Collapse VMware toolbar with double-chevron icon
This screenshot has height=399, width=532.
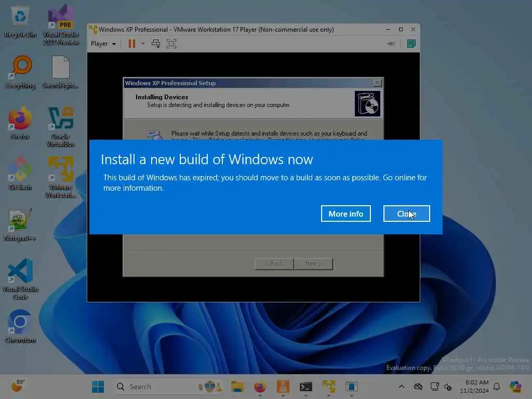tap(391, 44)
